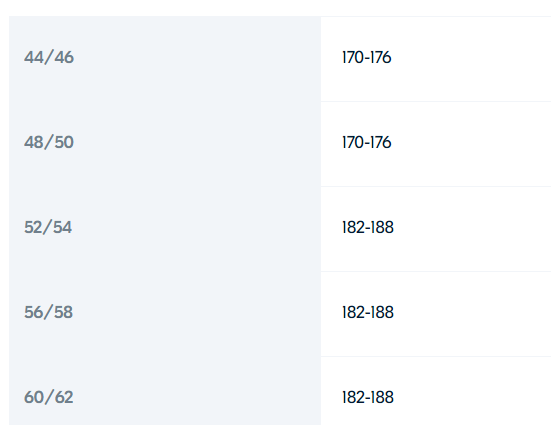The width and height of the screenshot is (551, 425).
Task: Select the 170-176 value beside size 48/50
Action: 367,142
